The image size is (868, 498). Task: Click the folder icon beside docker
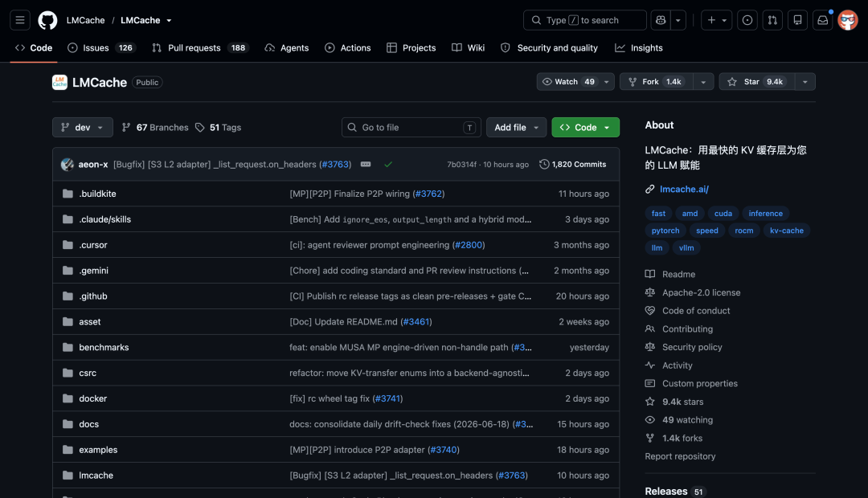coord(68,398)
